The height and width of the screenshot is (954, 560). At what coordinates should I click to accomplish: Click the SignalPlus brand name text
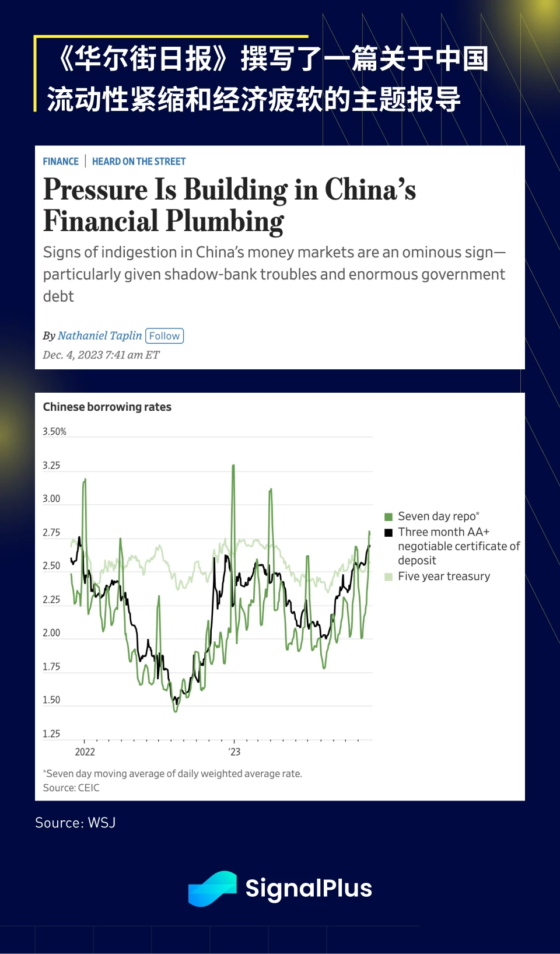(x=309, y=889)
